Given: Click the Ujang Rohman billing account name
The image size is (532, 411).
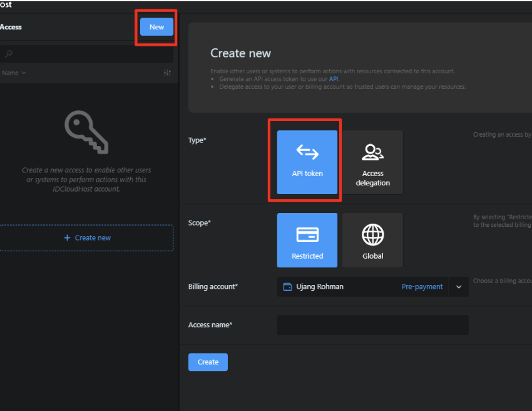Looking at the screenshot, I should (320, 287).
